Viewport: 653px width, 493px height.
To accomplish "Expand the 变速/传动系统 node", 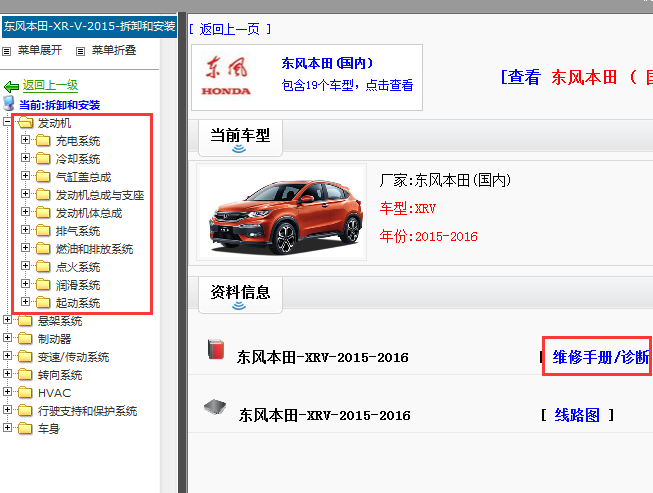I will pos(7,355).
